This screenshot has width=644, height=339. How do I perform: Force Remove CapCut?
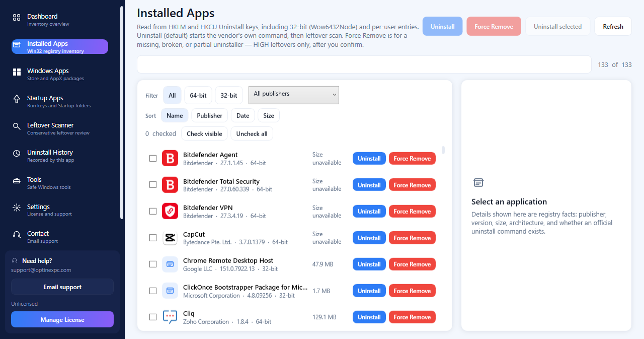tap(412, 238)
